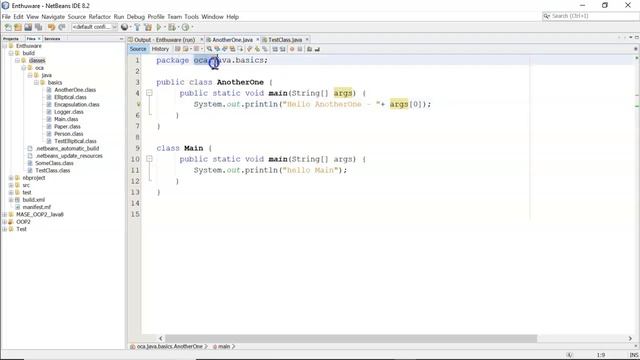This screenshot has height=360, width=640.
Task: Click the Save All toolbar icon
Action: pyautogui.click(x=39, y=27)
